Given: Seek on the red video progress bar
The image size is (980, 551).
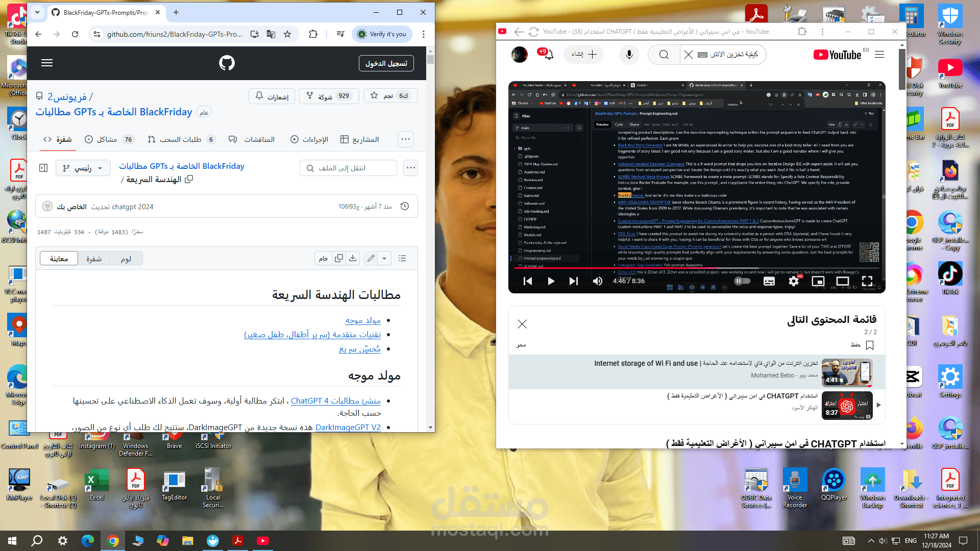Looking at the screenshot, I should (x=696, y=268).
